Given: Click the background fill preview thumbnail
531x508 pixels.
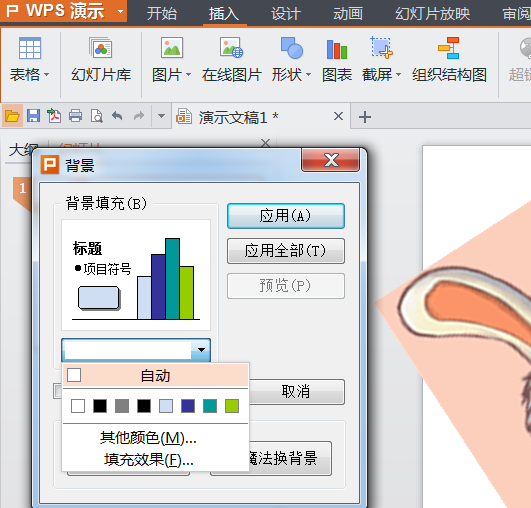Looking at the screenshot, I should tap(136, 275).
